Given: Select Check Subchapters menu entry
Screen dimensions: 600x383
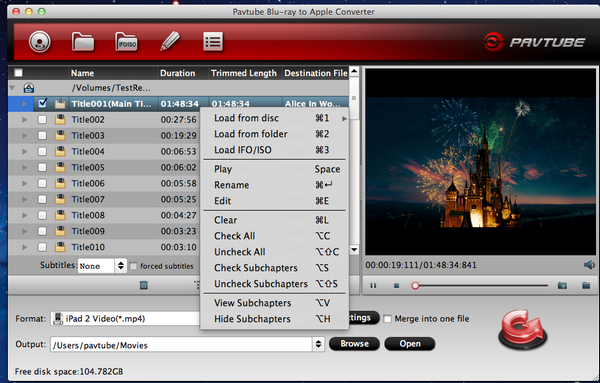Looking at the screenshot, I should point(274,268).
